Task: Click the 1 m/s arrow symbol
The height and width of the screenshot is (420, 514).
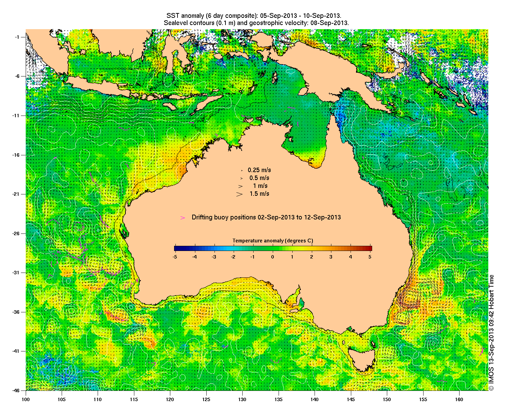Action: point(241,186)
